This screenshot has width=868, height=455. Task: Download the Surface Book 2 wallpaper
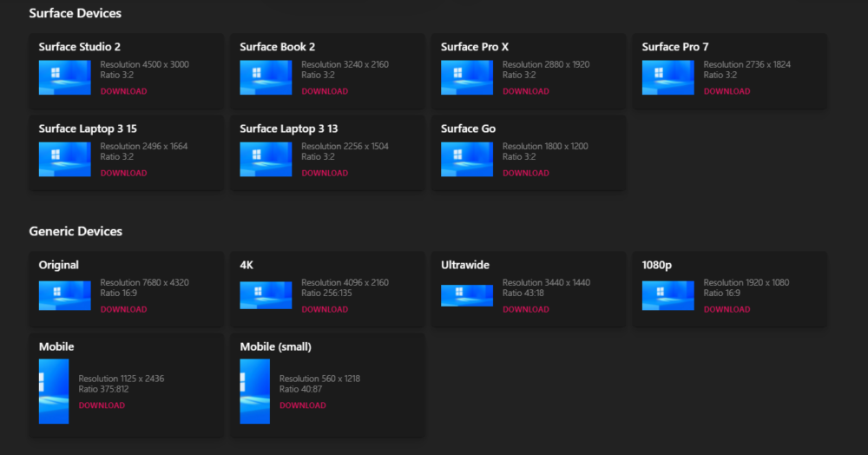click(325, 91)
